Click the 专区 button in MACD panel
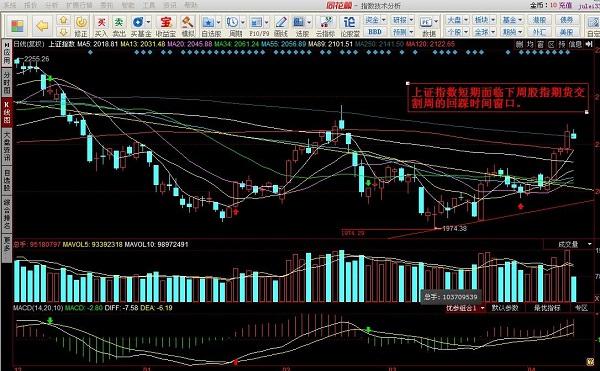 [x=582, y=308]
